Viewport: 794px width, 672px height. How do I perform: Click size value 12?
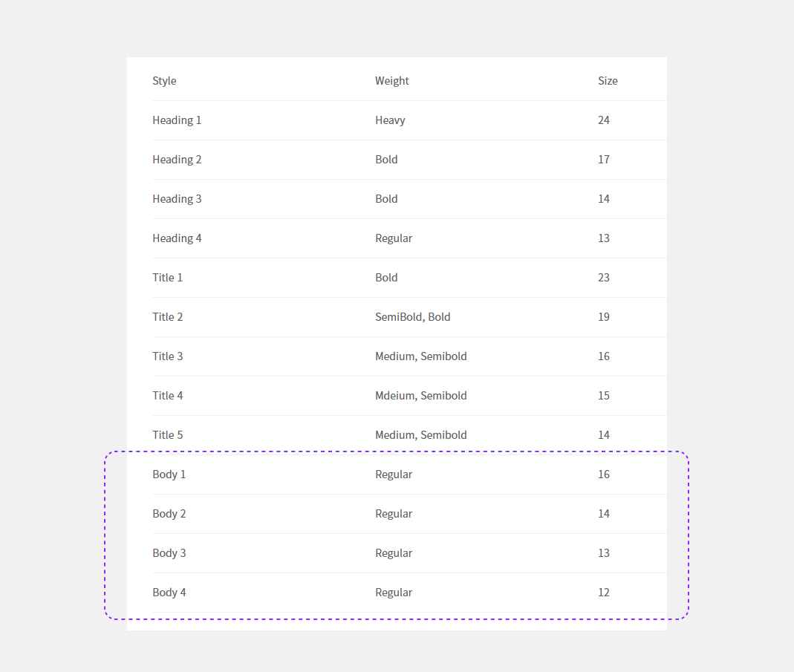click(604, 593)
